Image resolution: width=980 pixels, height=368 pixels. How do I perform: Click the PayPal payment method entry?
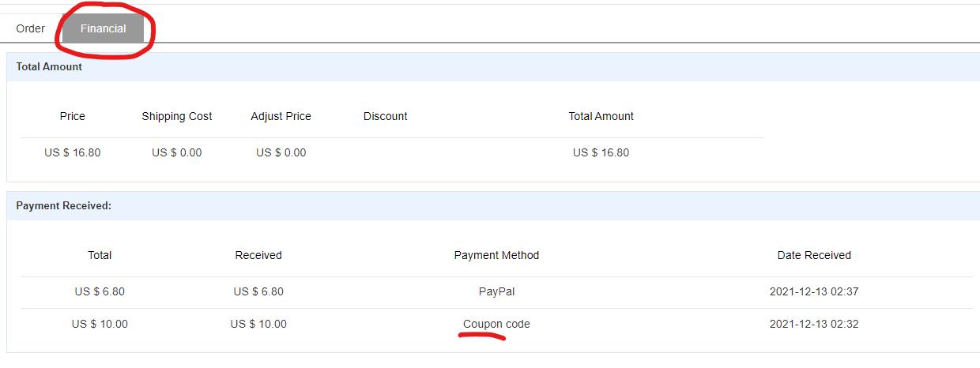coord(496,291)
